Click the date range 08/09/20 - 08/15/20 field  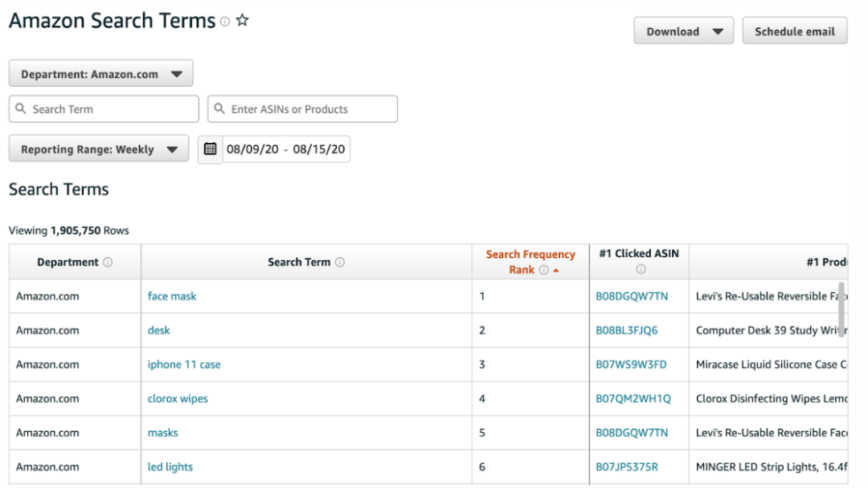tap(285, 149)
